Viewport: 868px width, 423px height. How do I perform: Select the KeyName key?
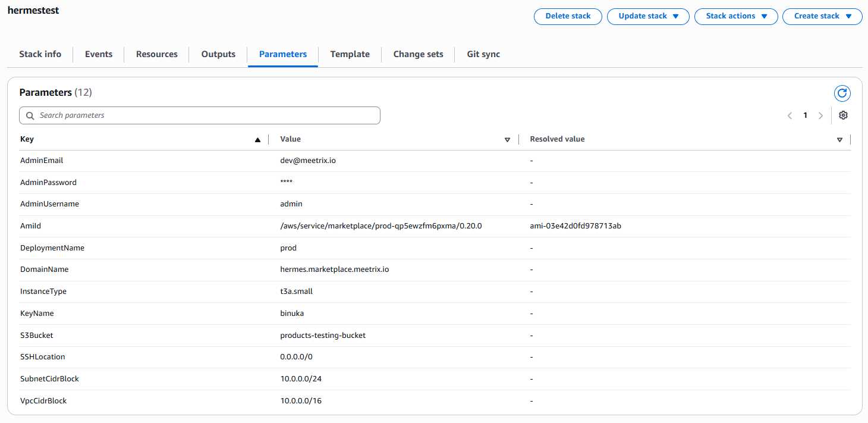[x=37, y=314]
